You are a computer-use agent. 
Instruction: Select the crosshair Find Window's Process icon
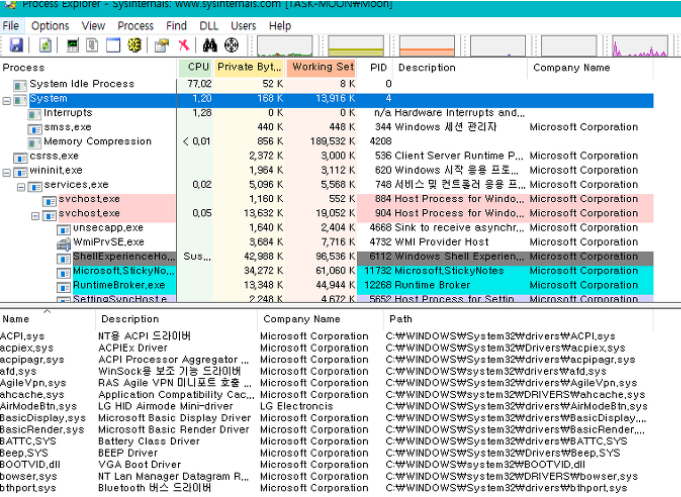pyautogui.click(x=231, y=45)
